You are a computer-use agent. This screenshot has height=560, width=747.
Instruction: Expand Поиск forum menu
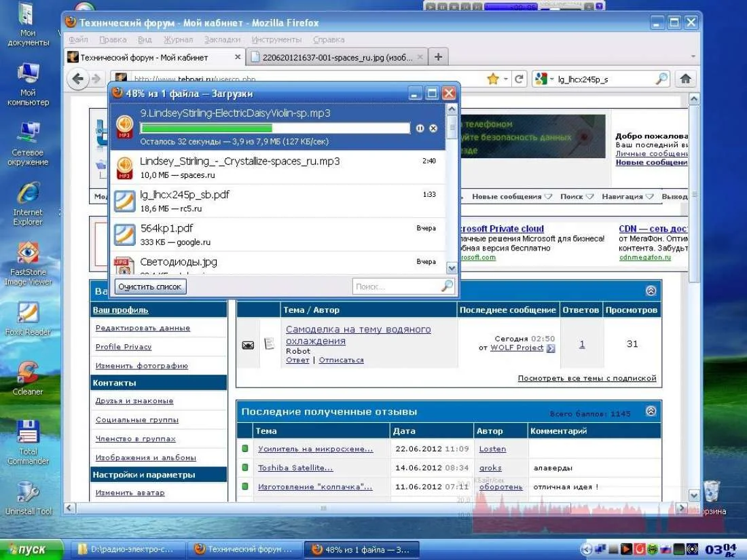coord(577,196)
